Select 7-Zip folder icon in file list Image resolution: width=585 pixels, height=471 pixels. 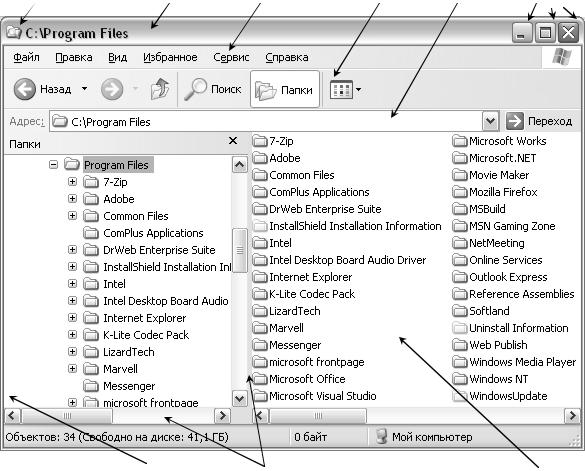click(260, 141)
